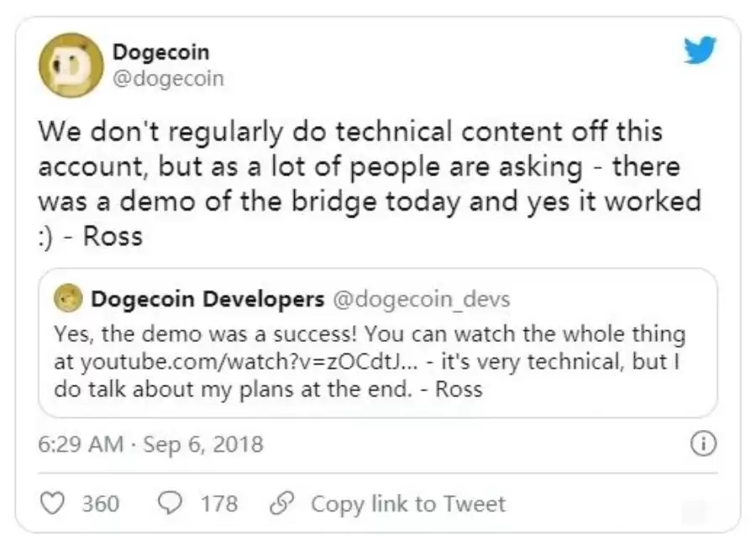756x545 pixels.
Task: Click the reply speech bubble icon
Action: tap(171, 504)
